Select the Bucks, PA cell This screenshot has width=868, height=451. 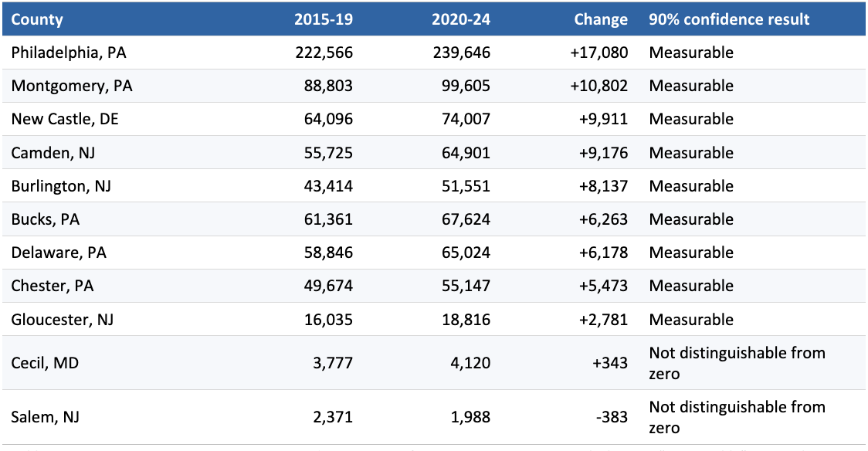tap(46, 219)
